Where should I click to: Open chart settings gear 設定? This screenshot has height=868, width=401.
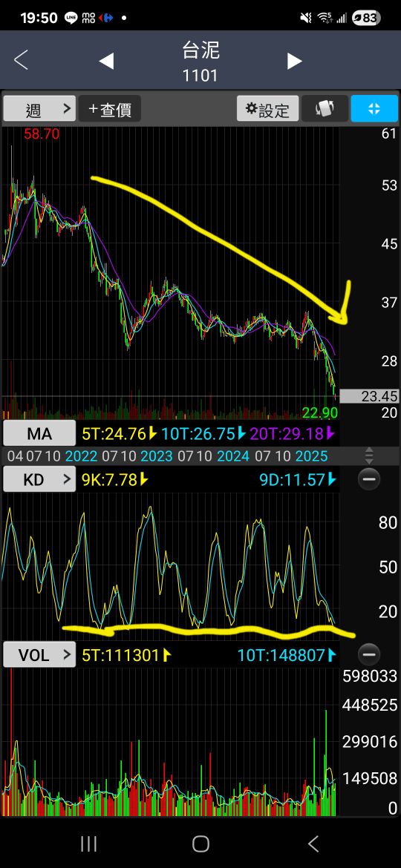coord(268,108)
